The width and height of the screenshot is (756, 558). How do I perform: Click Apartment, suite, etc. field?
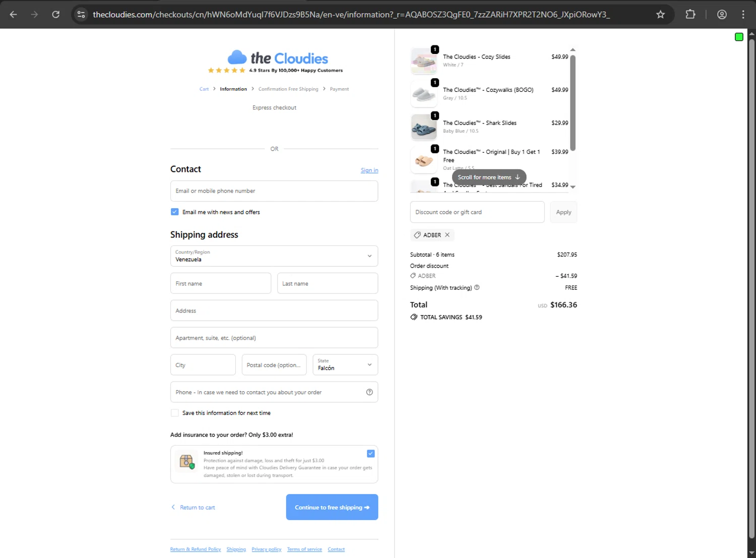[x=274, y=338]
